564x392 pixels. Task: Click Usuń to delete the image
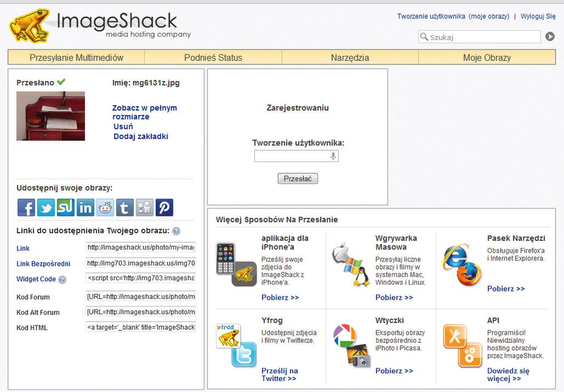[x=123, y=126]
